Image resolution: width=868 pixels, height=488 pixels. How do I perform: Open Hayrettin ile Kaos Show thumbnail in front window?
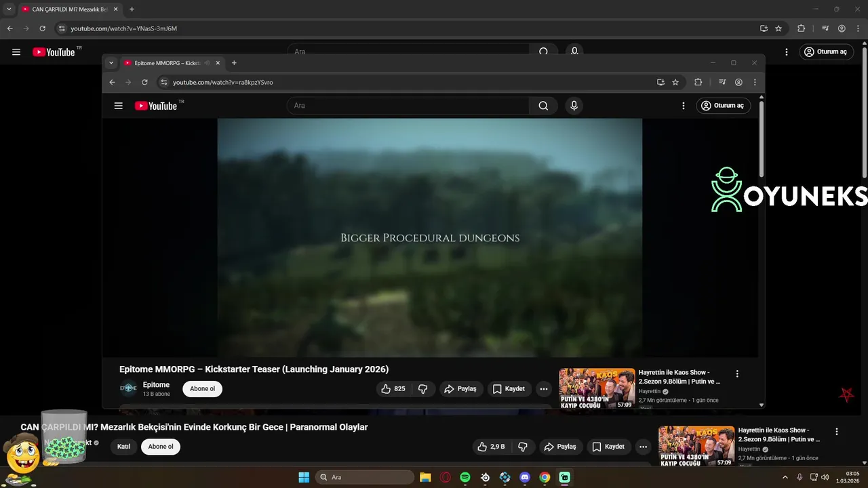[x=597, y=388]
